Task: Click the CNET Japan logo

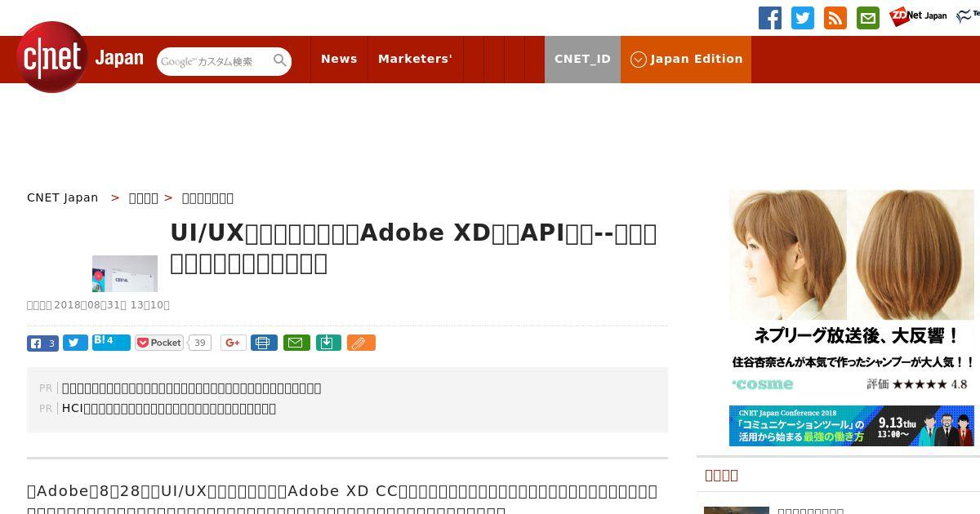Action: click(x=80, y=58)
